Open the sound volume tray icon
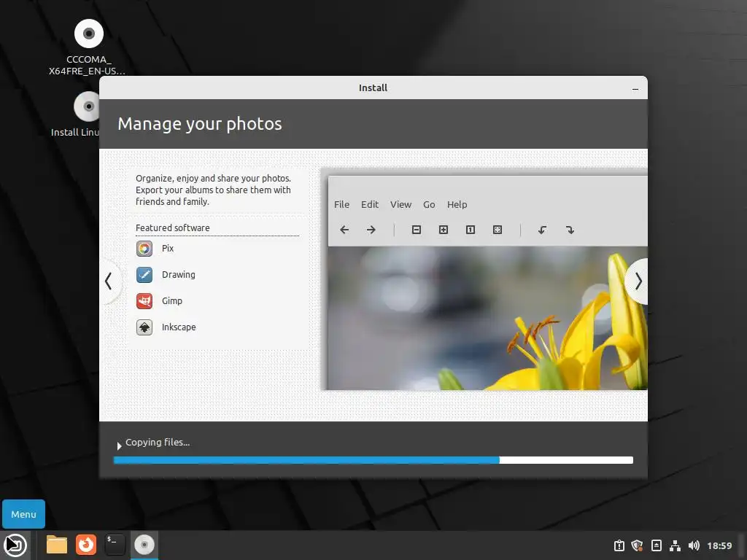This screenshot has height=560, width=747. (694, 545)
